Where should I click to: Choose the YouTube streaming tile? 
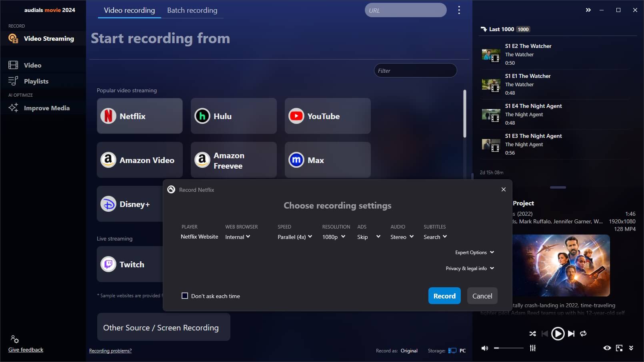(328, 116)
